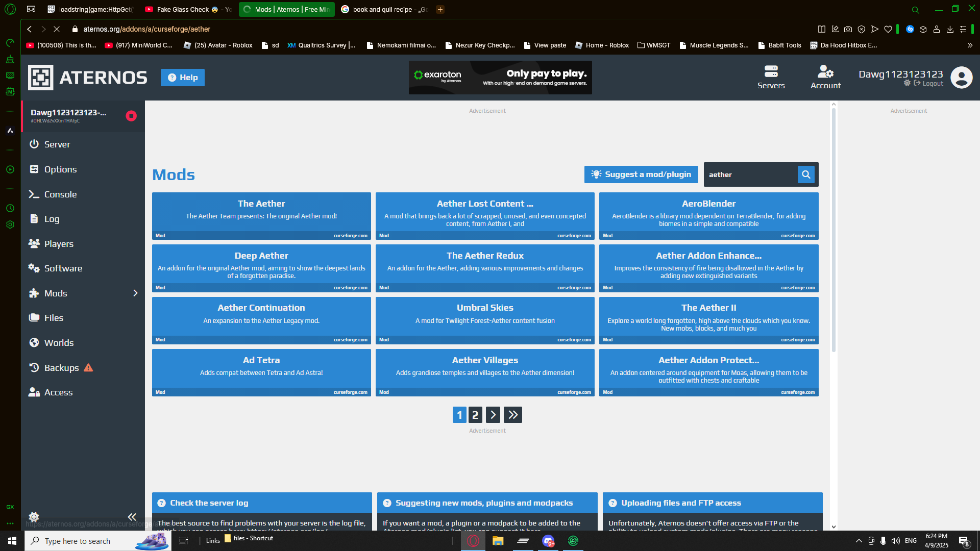
Task: Open the Account settings icon
Action: (x=825, y=77)
